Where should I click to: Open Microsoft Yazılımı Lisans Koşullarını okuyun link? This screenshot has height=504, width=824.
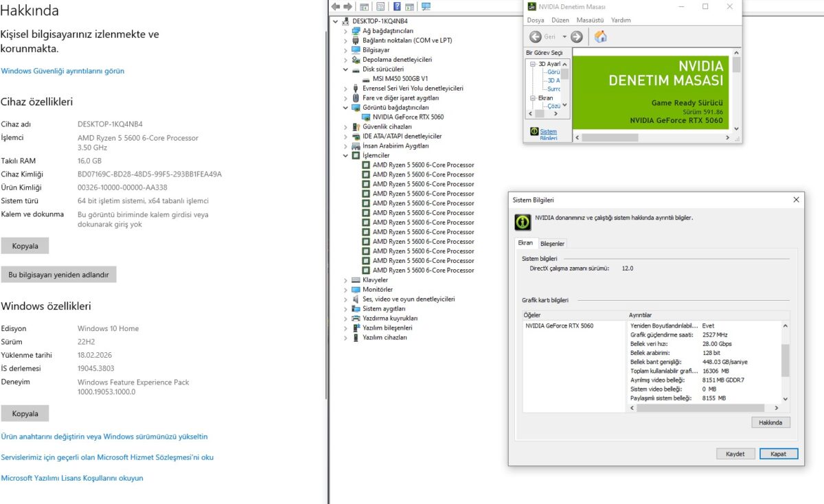72,478
